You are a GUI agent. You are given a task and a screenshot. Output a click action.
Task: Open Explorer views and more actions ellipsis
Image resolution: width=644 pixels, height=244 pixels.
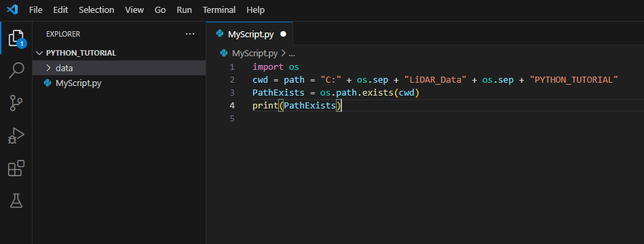point(190,34)
